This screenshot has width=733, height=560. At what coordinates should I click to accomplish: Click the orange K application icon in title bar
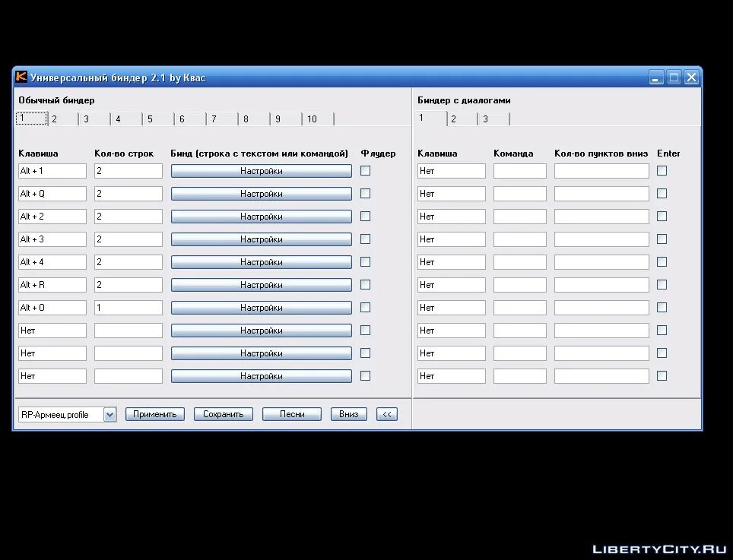[21, 77]
